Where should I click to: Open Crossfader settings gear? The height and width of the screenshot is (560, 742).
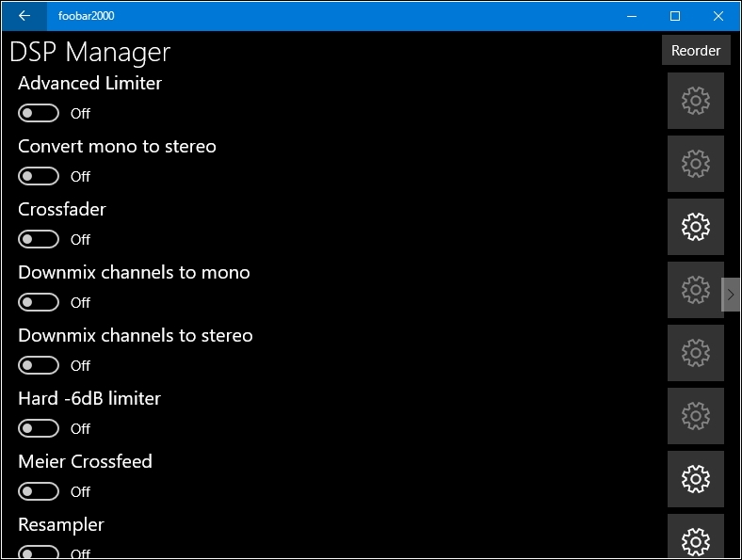point(695,227)
